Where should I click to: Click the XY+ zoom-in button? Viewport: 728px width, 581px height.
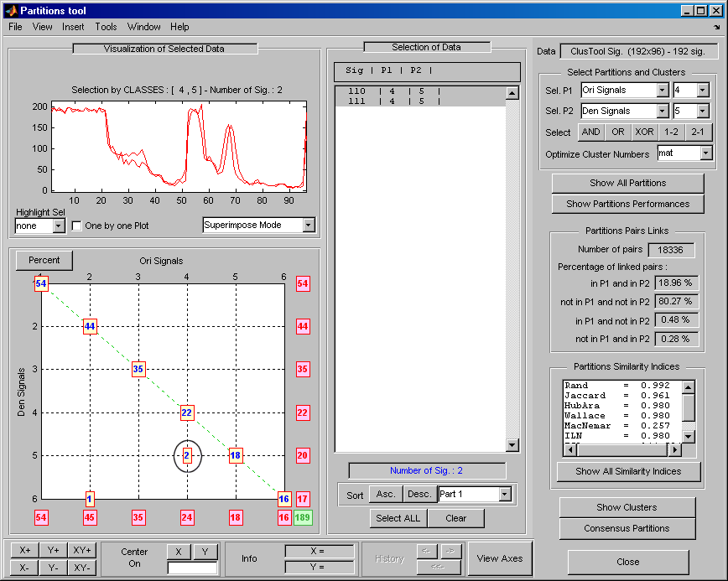point(82,550)
